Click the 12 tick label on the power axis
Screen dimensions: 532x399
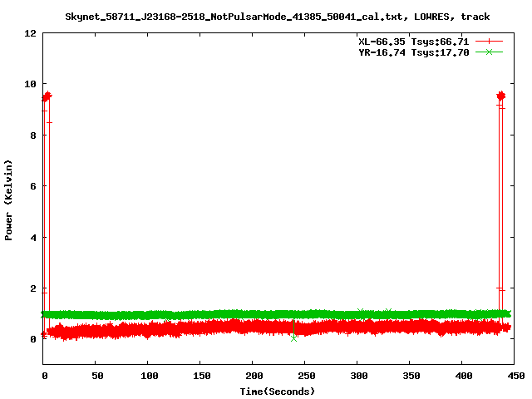coord(30,33)
